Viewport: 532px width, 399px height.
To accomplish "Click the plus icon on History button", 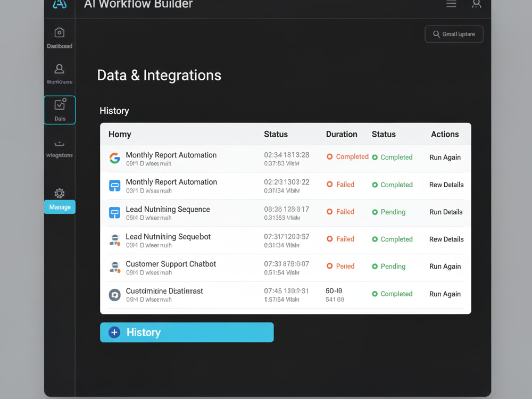I will pyautogui.click(x=114, y=332).
